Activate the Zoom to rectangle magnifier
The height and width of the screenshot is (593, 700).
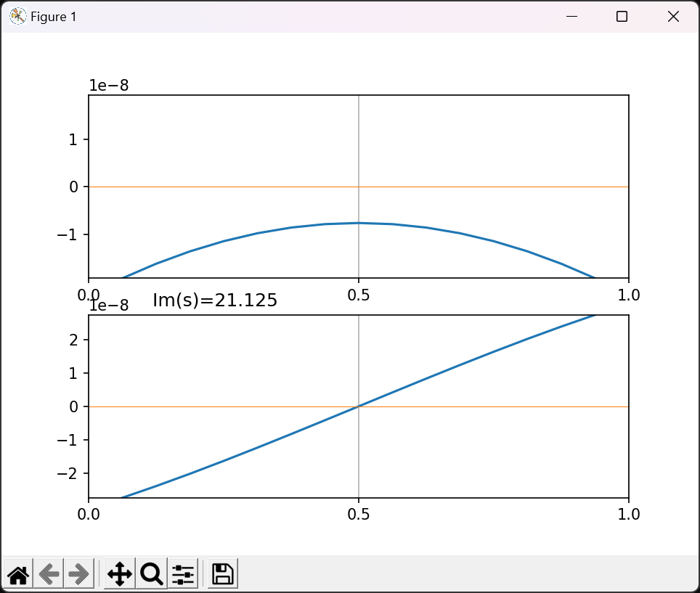tap(151, 574)
